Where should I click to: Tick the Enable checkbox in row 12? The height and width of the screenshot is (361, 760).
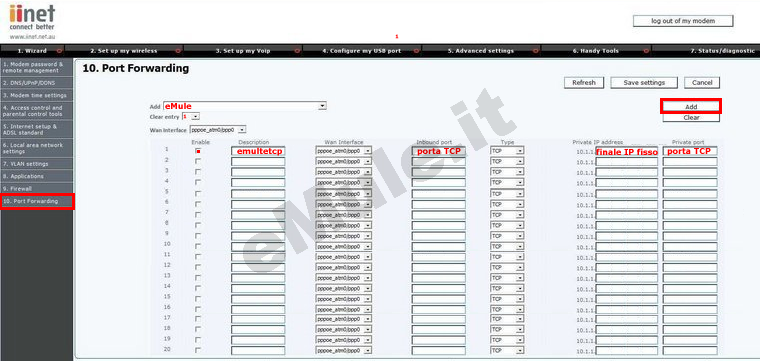click(198, 267)
